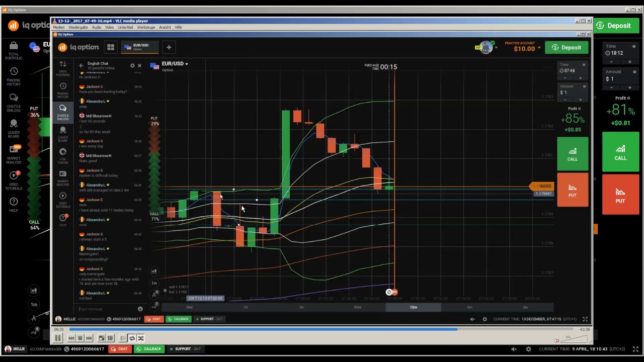Screen dimensions: 644x362
Task: Toggle shuffle (random) playback in VLC
Action: (141, 338)
